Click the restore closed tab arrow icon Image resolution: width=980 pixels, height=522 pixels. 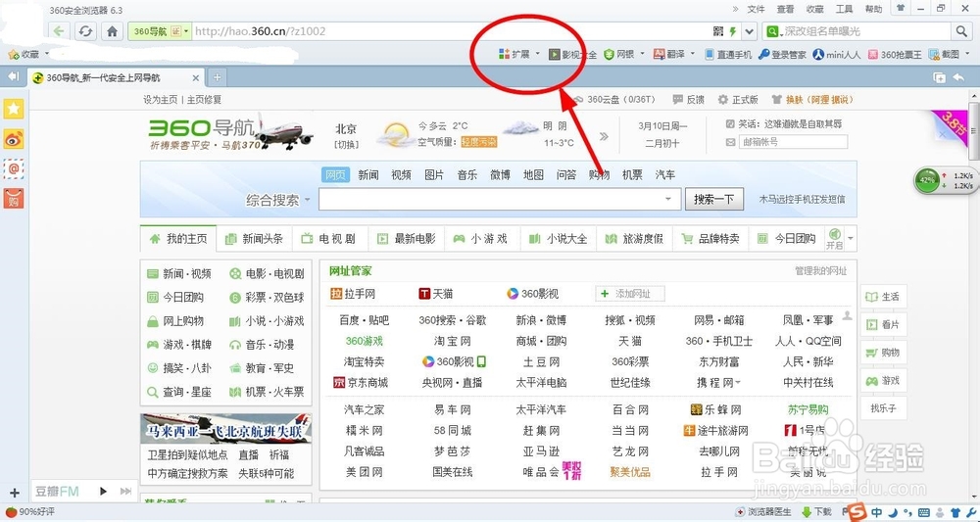958,77
